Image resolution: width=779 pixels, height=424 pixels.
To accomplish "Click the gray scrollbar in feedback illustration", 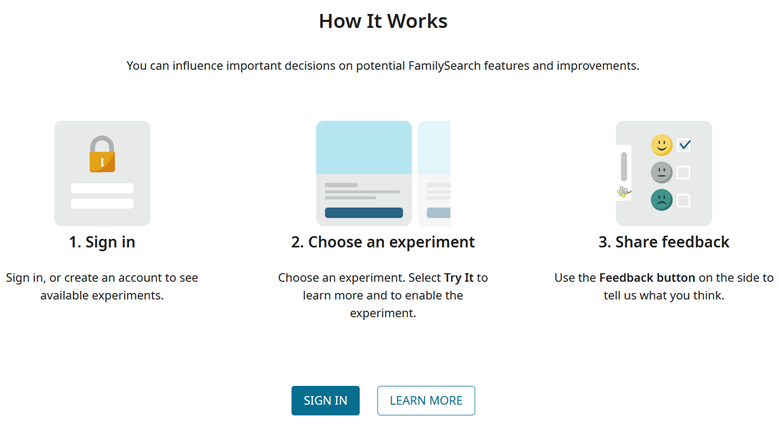I will pos(624,167).
